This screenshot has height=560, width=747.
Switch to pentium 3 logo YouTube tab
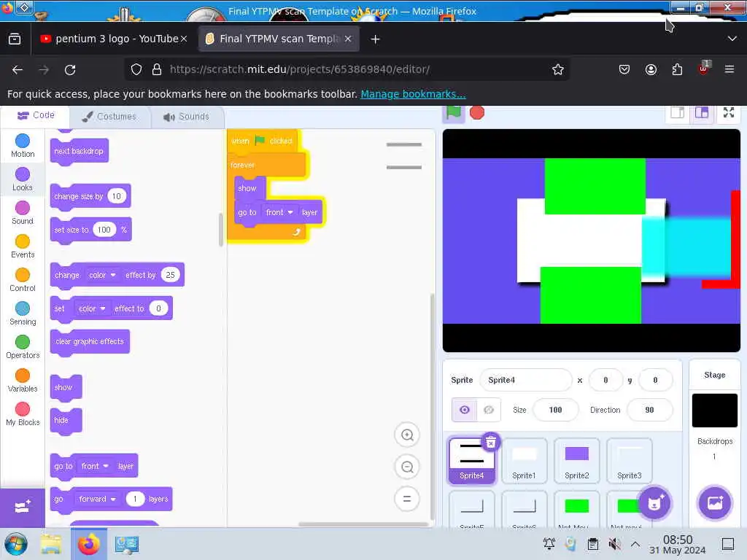109,39
